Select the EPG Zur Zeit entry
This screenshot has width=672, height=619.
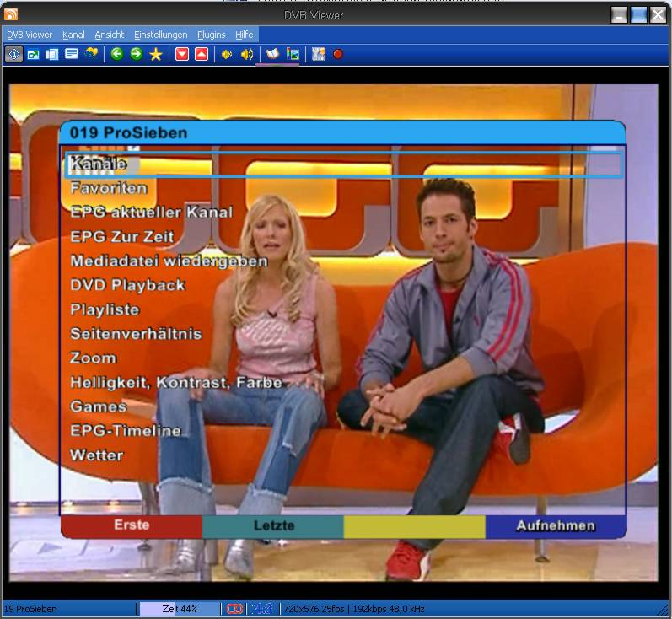(122, 236)
